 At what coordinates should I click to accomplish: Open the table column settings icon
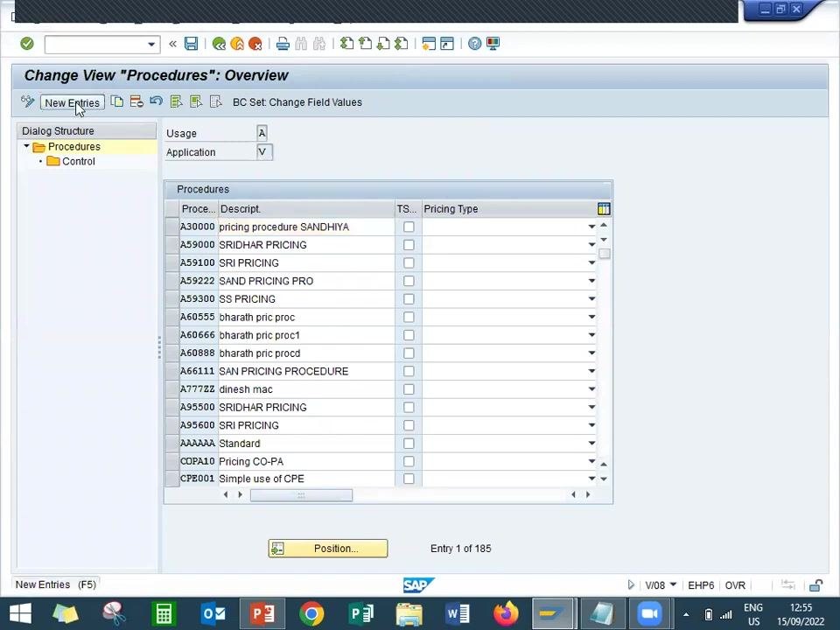(604, 209)
